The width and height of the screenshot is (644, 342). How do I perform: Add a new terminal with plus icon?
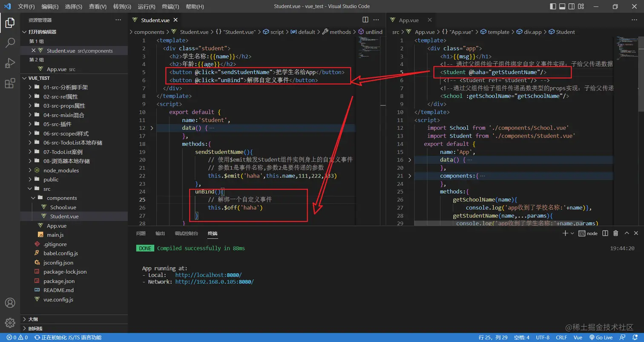565,233
